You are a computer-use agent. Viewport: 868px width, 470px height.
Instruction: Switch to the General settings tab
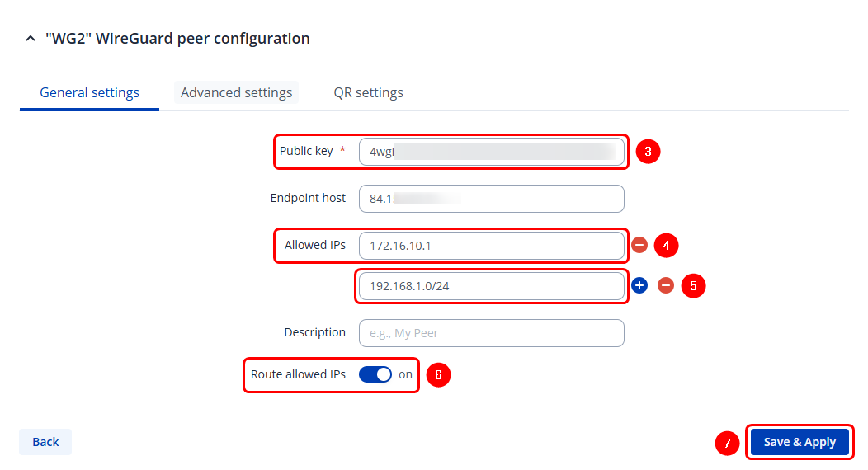[x=89, y=92]
